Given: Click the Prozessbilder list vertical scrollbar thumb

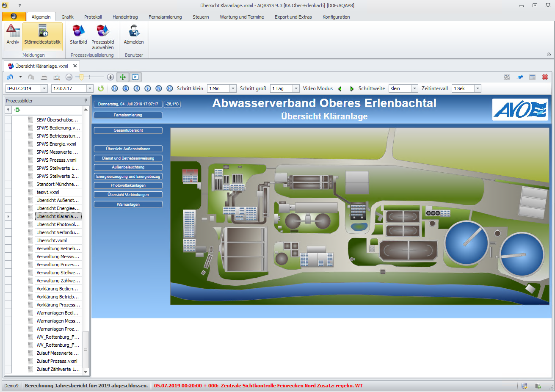Looking at the screenshot, I should tap(86, 349).
